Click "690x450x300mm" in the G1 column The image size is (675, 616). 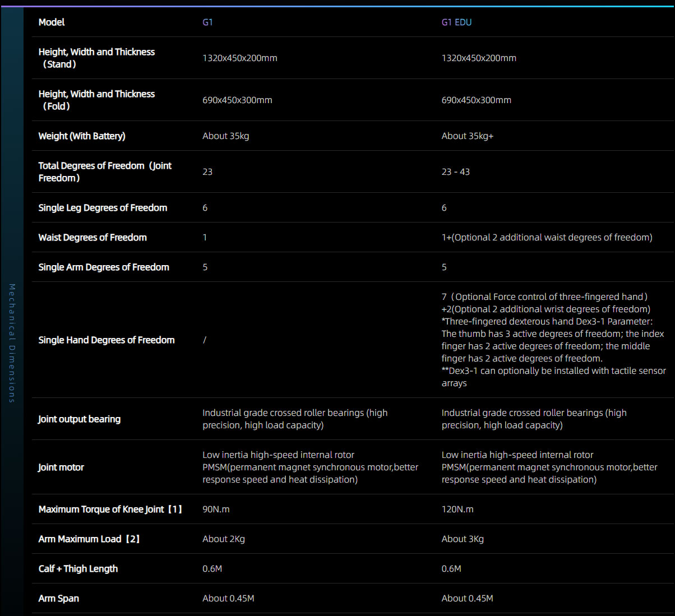click(237, 100)
